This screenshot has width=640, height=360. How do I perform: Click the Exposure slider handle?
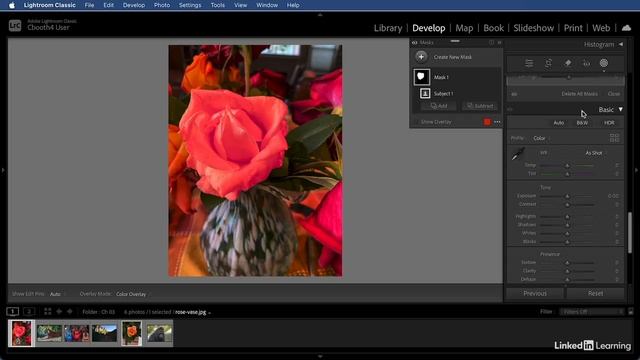click(x=567, y=196)
